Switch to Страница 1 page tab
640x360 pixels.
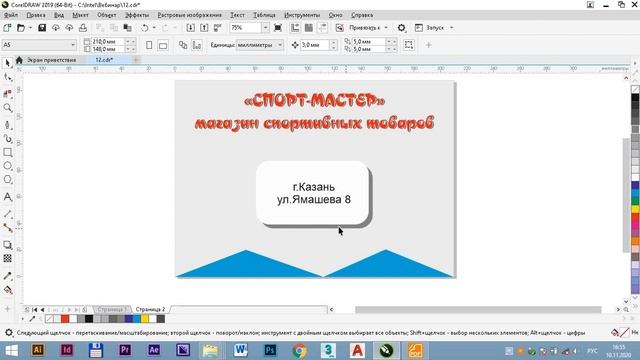(111, 309)
